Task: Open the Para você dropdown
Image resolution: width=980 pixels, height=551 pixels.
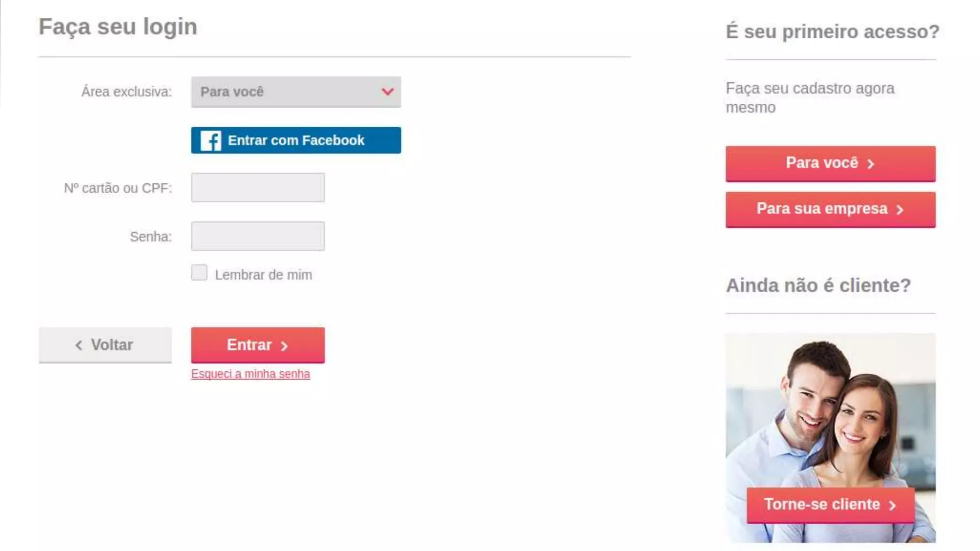Action: [296, 92]
